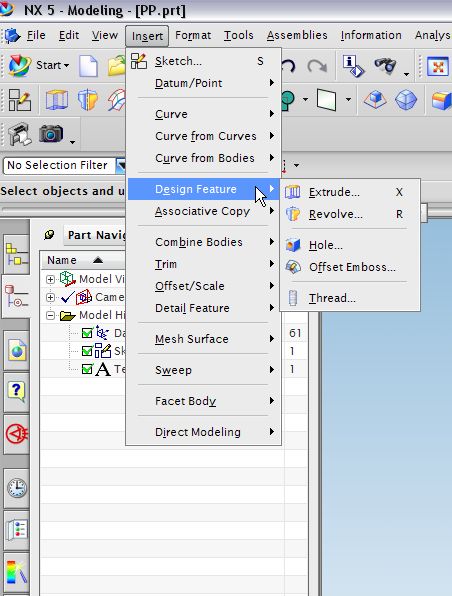Open the Internet Explorer sidebar tab

pos(17,350)
